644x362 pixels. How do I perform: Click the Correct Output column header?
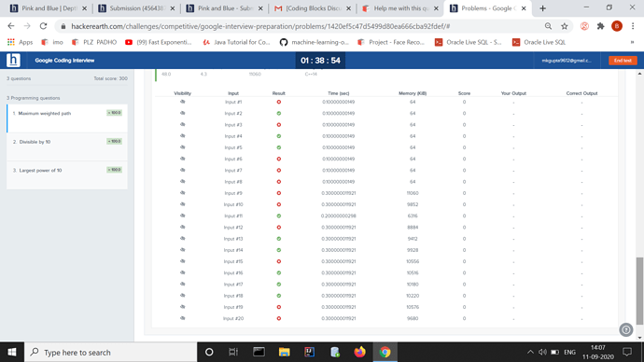coord(581,93)
